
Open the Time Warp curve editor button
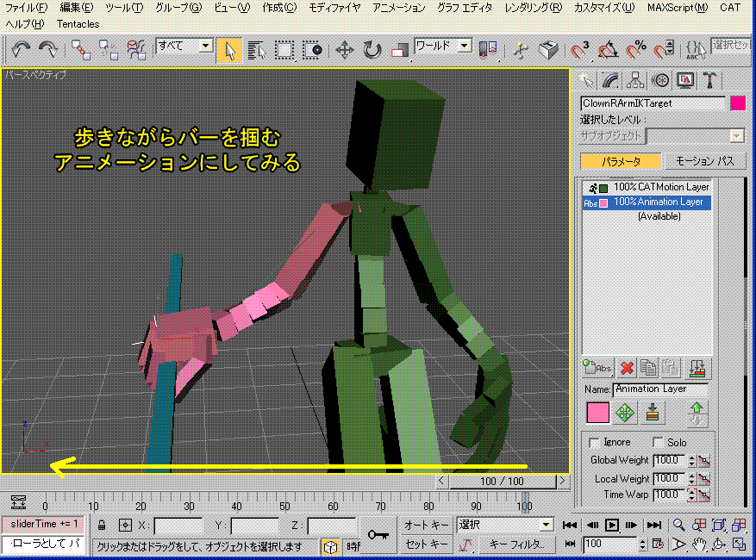coord(704,495)
